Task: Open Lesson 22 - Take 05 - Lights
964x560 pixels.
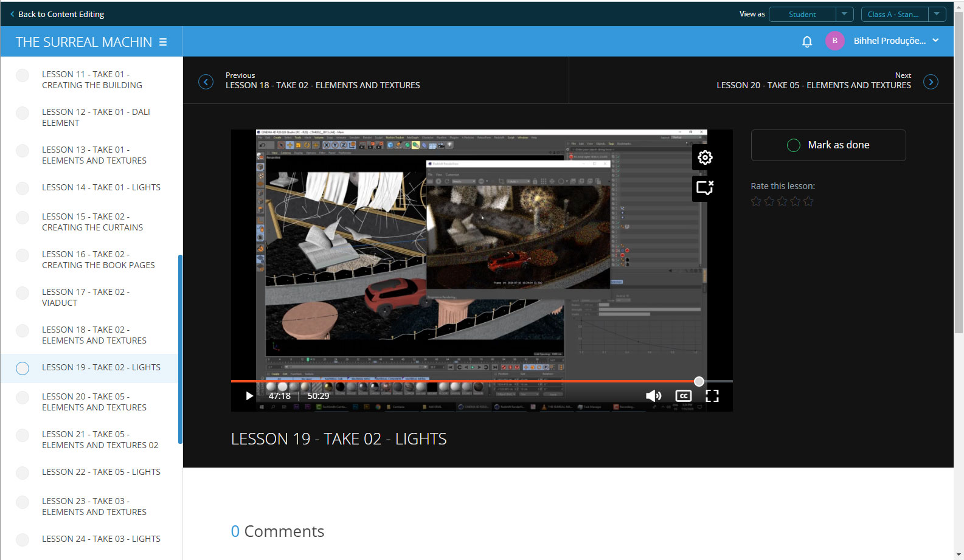Action: (x=101, y=472)
